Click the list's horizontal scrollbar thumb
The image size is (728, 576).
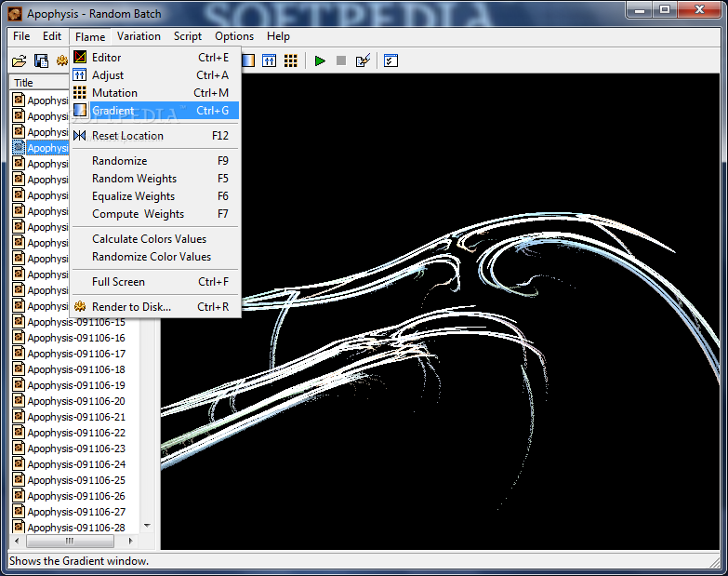[x=70, y=541]
